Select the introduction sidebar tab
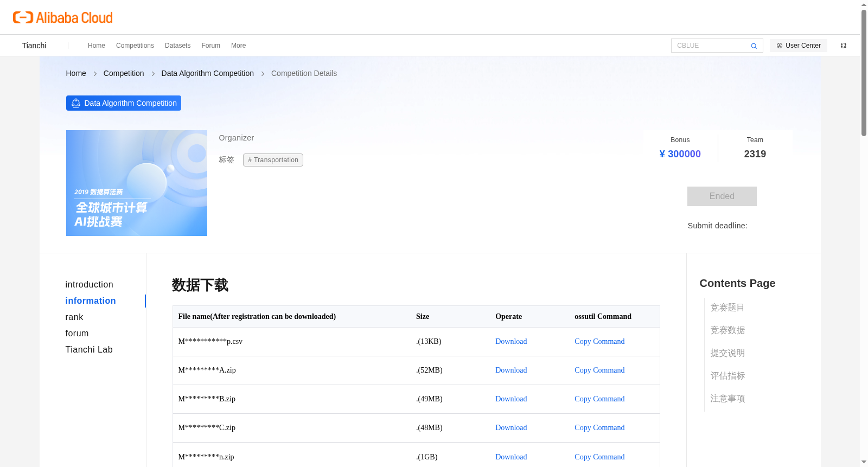868x467 pixels. pyautogui.click(x=90, y=285)
